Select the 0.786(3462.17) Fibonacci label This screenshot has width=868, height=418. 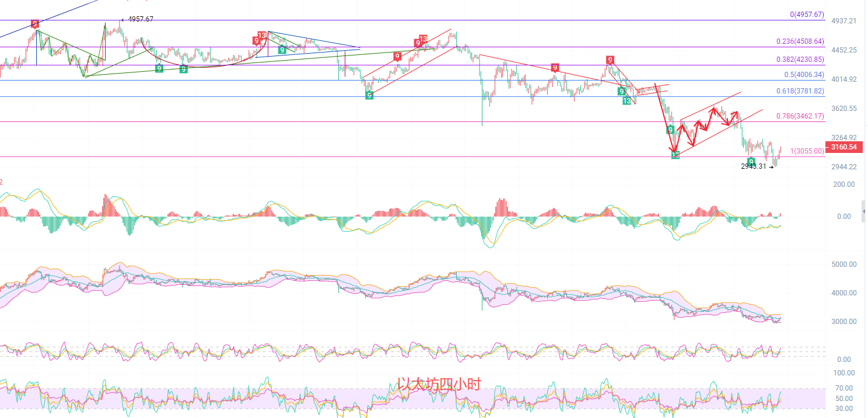(x=800, y=116)
